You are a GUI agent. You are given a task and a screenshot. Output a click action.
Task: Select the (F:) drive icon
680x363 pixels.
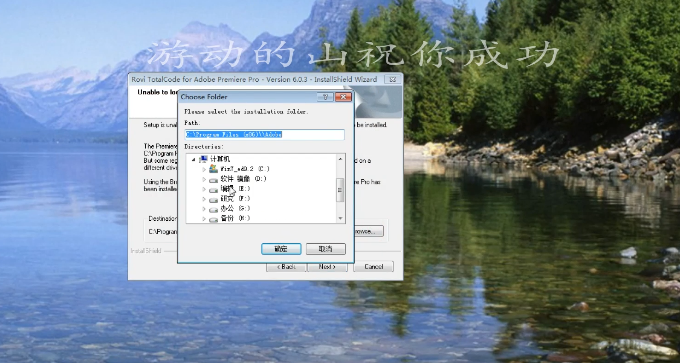[x=213, y=199]
